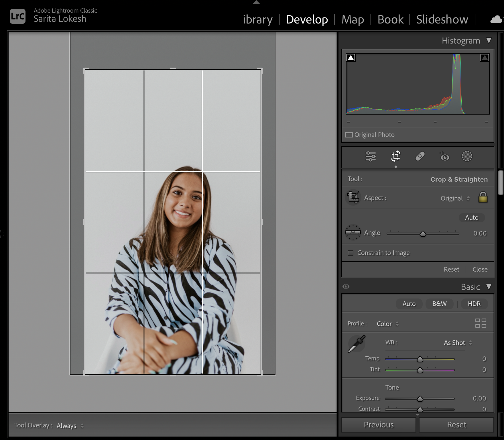504x440 pixels.
Task: Toggle the aspect ratio lock
Action: pyautogui.click(x=483, y=197)
